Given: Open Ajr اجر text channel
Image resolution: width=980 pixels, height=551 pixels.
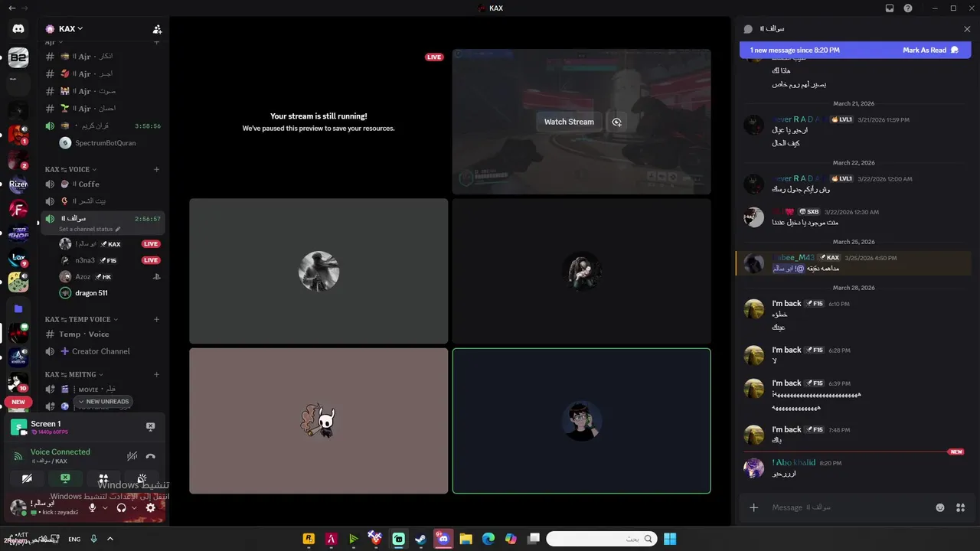Looking at the screenshot, I should (103, 73).
